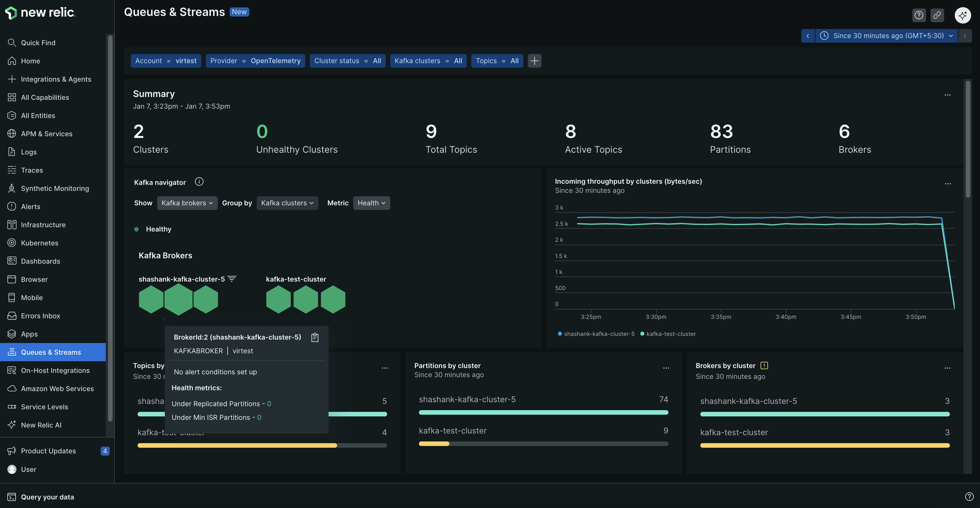Open New Relic AI sparkle button top right
This screenshot has width=980, height=508.
(x=962, y=15)
